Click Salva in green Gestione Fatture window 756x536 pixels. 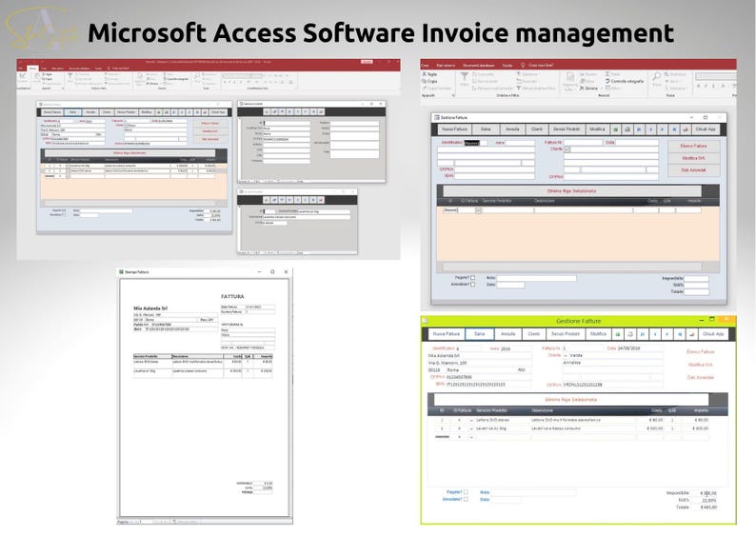click(479, 334)
